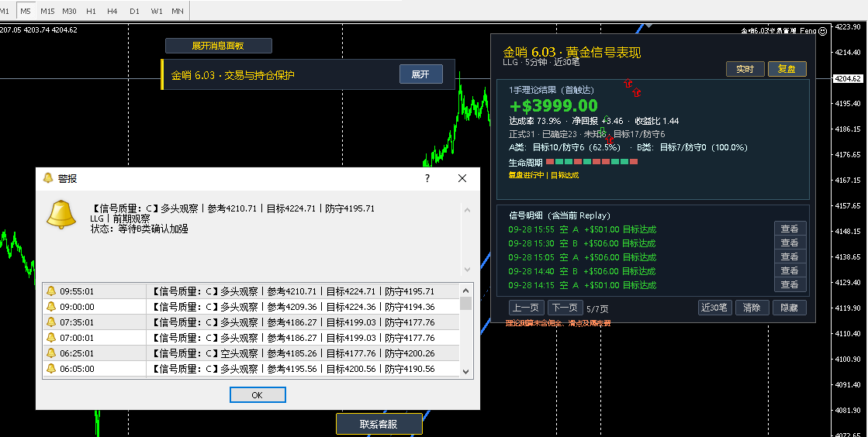Click the +$3999.00 result value
This screenshot has width=868, height=437.
[x=554, y=105]
